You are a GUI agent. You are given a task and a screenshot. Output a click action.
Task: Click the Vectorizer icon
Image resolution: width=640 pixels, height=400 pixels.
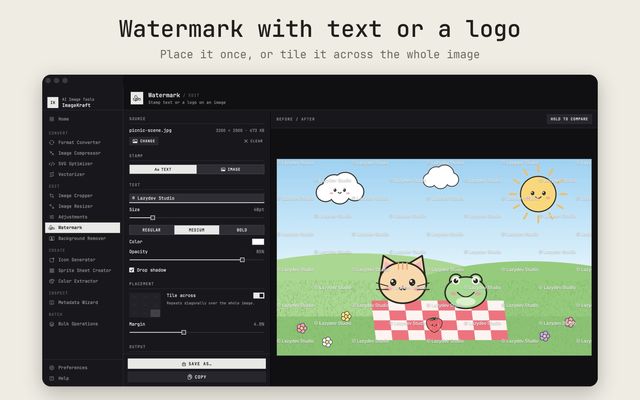click(x=52, y=174)
